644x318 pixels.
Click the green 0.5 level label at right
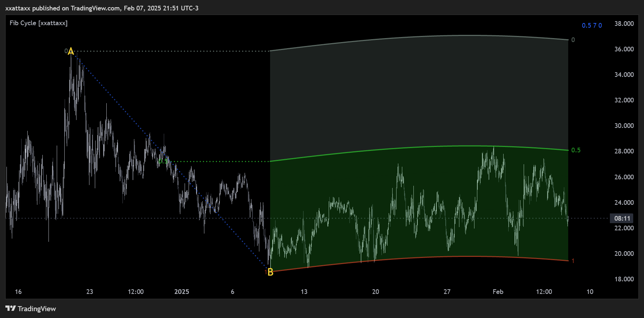point(576,150)
